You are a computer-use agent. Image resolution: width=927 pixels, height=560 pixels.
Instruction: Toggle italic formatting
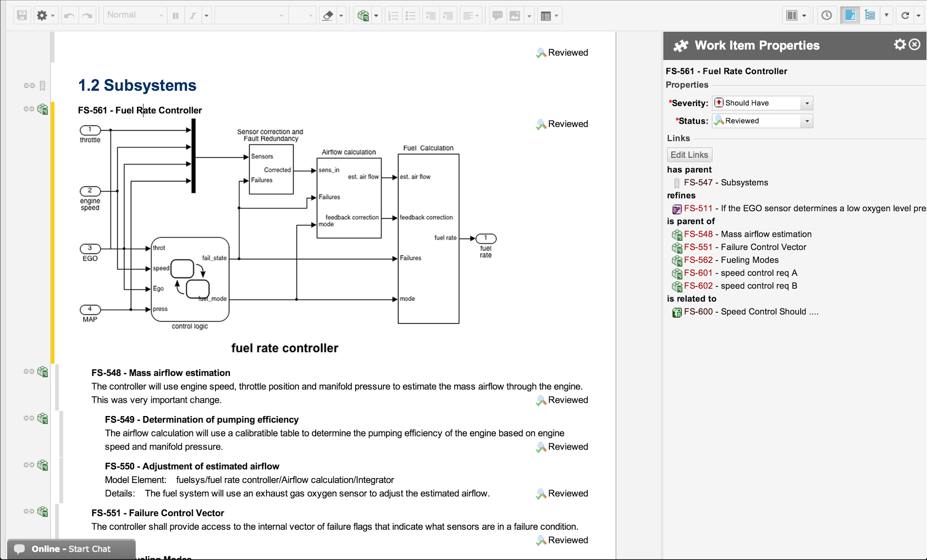[x=192, y=15]
